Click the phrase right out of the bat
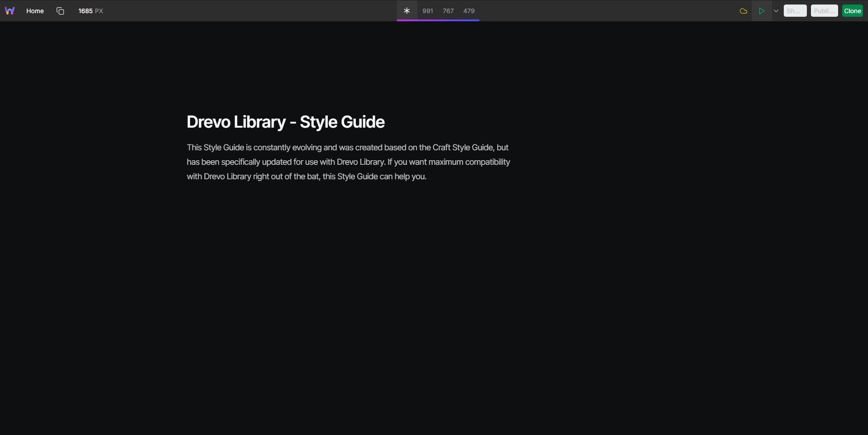This screenshot has width=868, height=435. 286,177
